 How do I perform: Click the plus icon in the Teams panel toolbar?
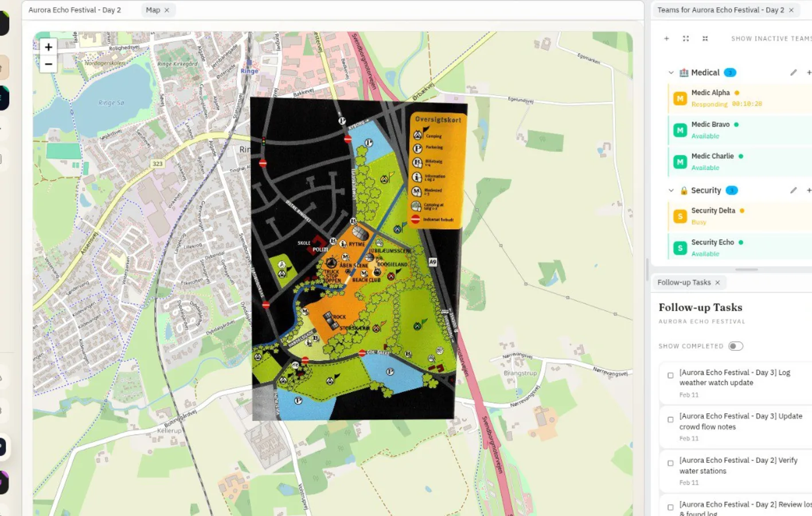666,38
